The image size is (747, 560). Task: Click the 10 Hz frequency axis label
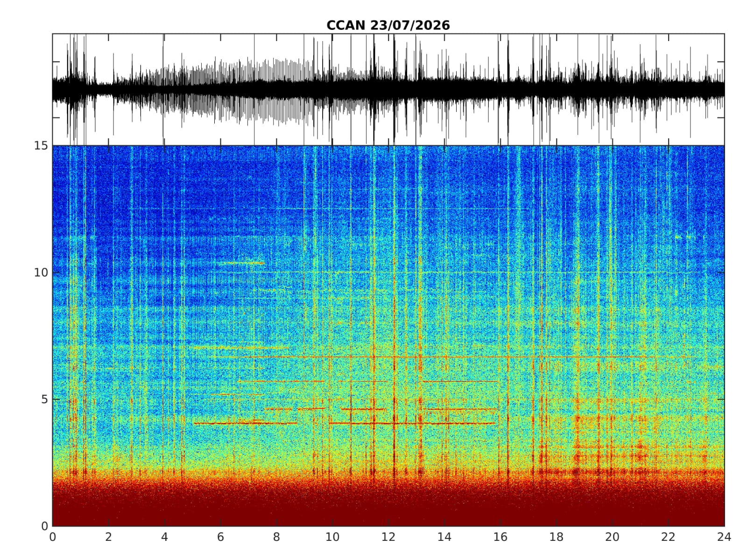[x=41, y=273]
